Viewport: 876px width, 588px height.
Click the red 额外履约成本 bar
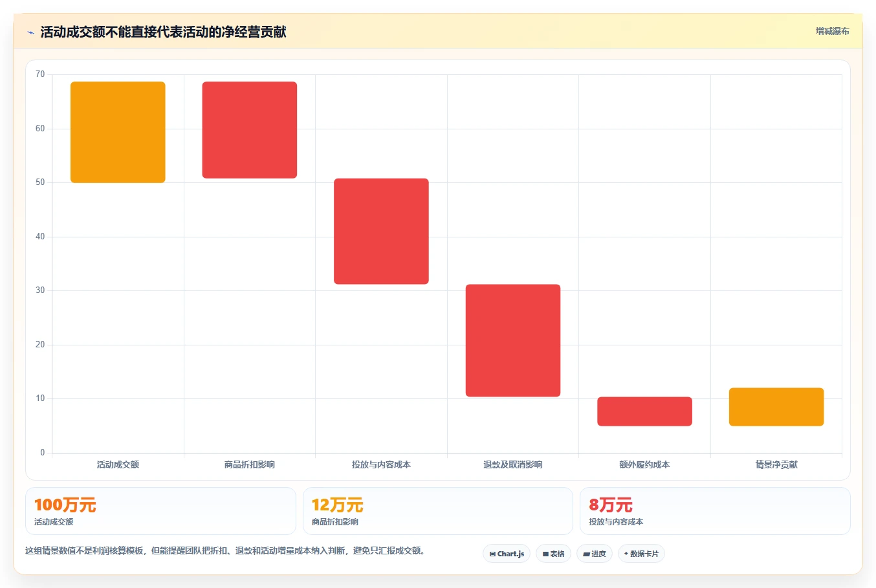(x=644, y=411)
